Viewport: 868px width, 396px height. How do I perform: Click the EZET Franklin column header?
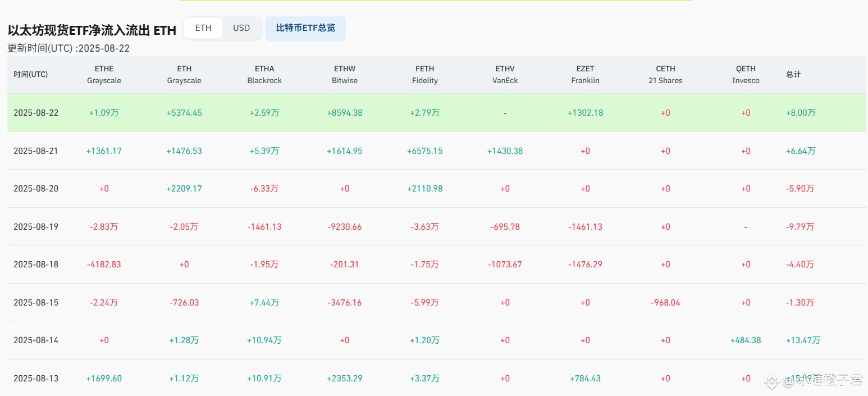(585, 74)
